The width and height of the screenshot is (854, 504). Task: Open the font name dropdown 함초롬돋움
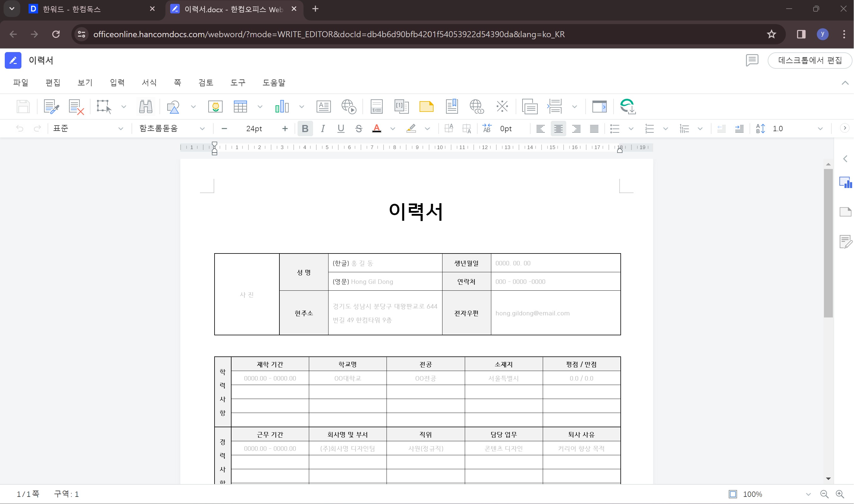[172, 129]
